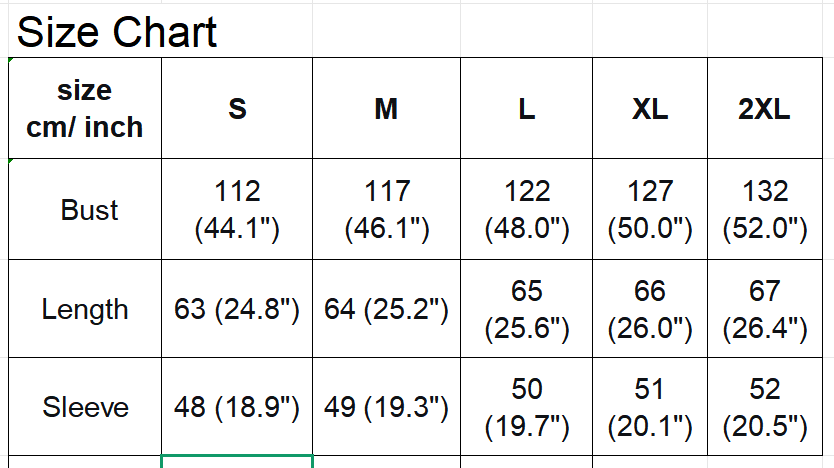Screen dimensions: 834x468
Task: Click the bust cell showing 132 (52.0")
Action: click(x=764, y=210)
